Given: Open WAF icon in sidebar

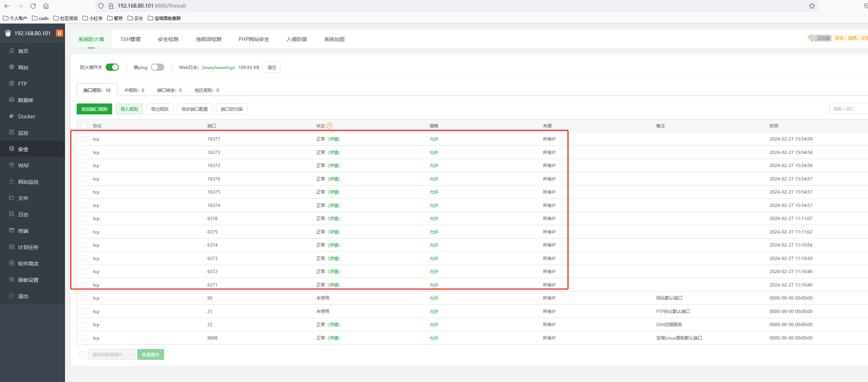Looking at the screenshot, I should 12,165.
